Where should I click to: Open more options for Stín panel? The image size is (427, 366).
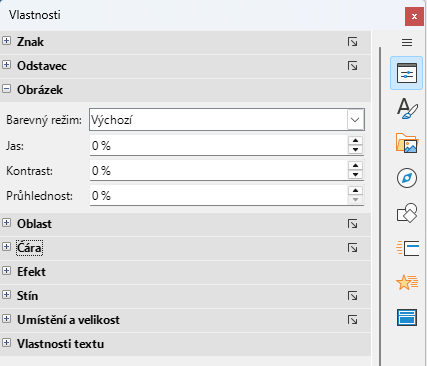352,296
